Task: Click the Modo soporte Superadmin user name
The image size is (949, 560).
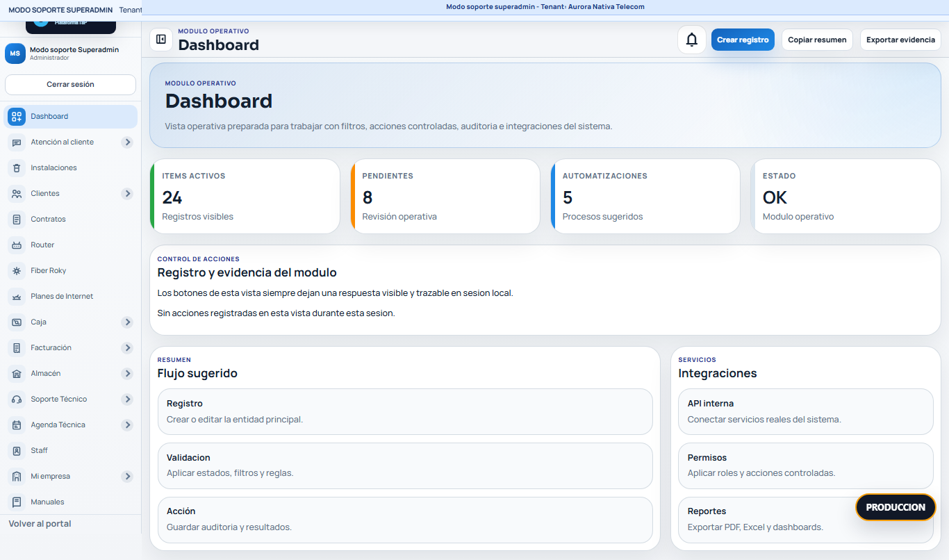Action: click(x=74, y=50)
